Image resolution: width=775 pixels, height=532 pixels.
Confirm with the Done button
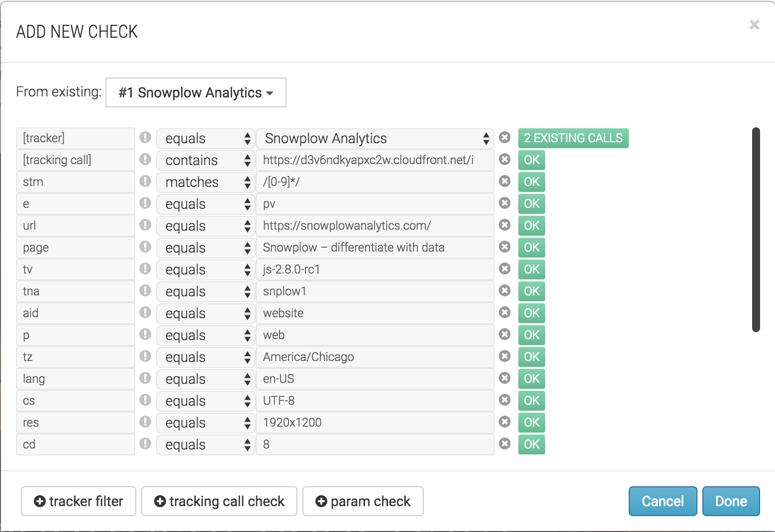click(731, 501)
